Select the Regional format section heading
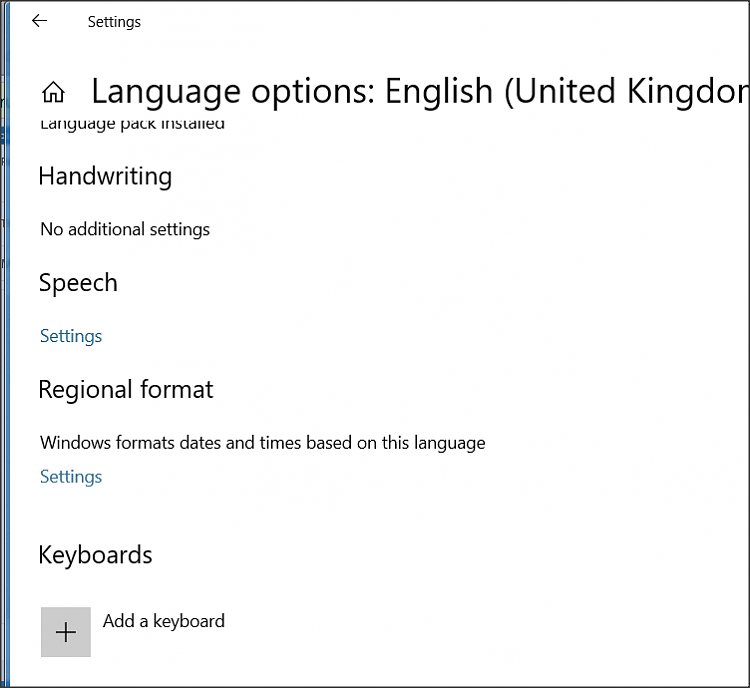This screenshot has height=688, width=750. [x=126, y=389]
